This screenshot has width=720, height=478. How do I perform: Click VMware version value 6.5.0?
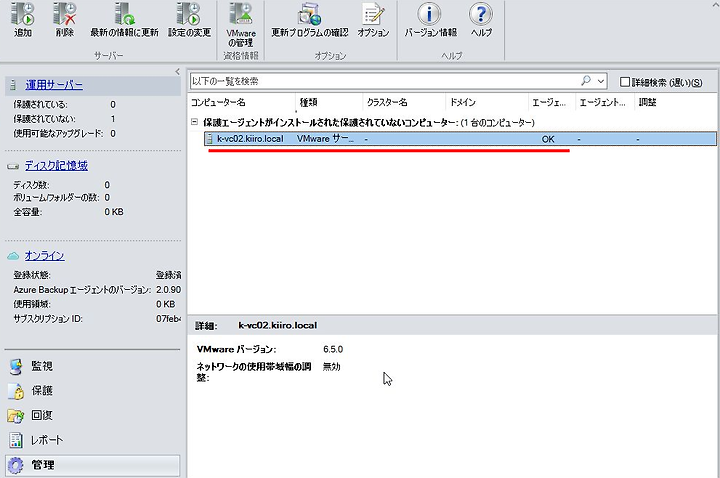(333, 349)
